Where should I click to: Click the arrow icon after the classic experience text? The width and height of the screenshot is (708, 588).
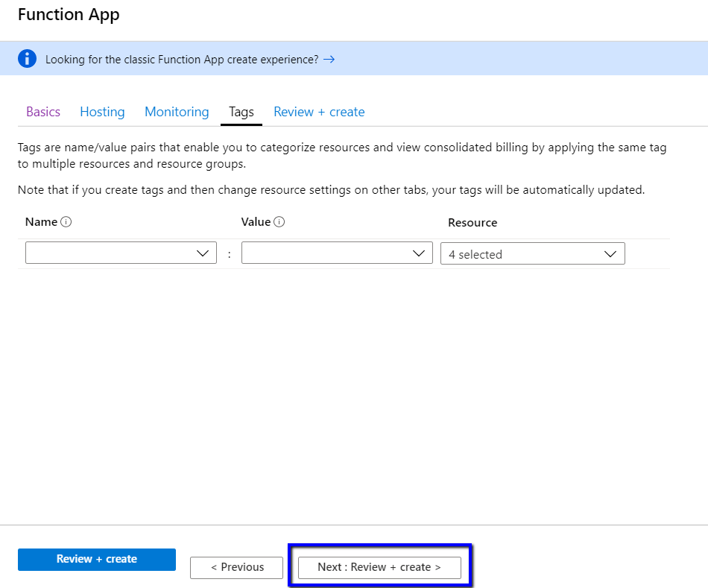click(x=329, y=59)
